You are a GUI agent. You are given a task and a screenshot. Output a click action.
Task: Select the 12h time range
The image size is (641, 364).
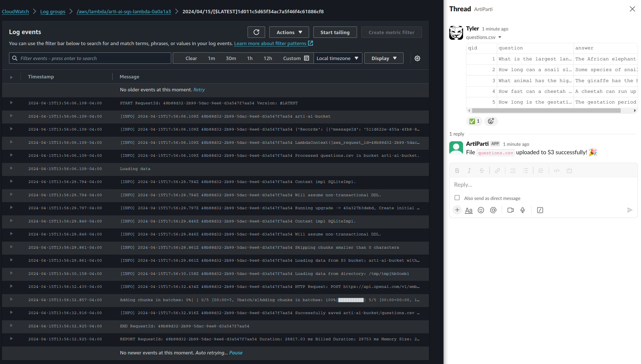[268, 58]
